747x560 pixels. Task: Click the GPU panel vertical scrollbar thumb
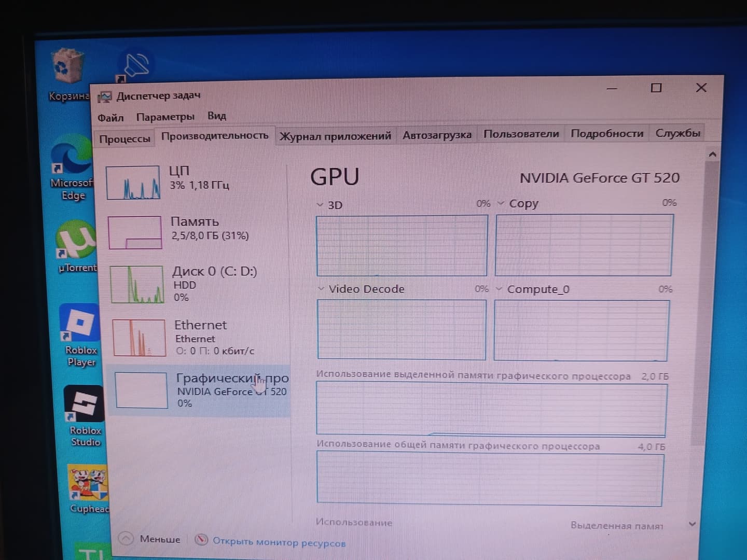tap(706, 302)
